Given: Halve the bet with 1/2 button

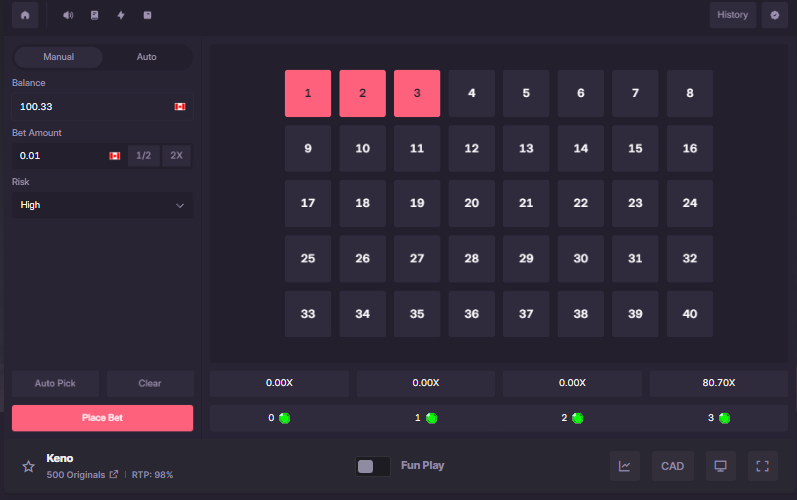Looking at the screenshot, I should [144, 155].
